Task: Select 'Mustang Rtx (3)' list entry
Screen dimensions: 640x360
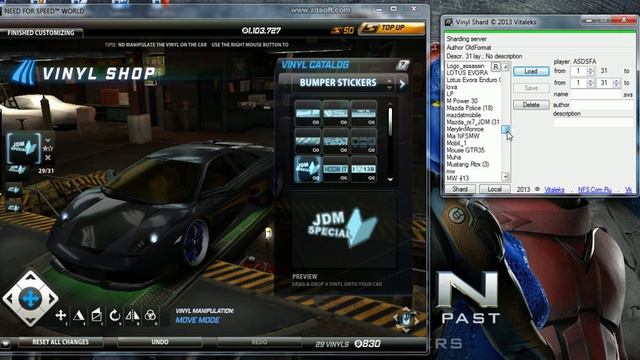Action: (x=467, y=164)
